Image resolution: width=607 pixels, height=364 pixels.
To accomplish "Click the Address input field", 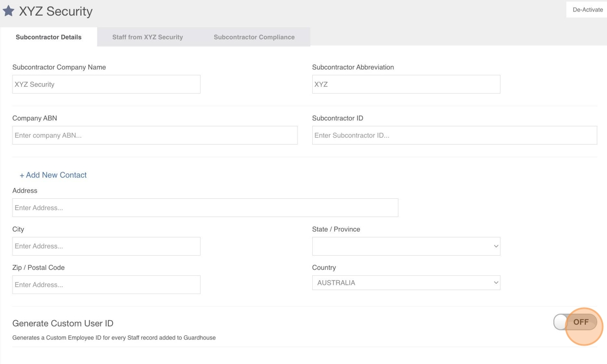I will click(205, 207).
